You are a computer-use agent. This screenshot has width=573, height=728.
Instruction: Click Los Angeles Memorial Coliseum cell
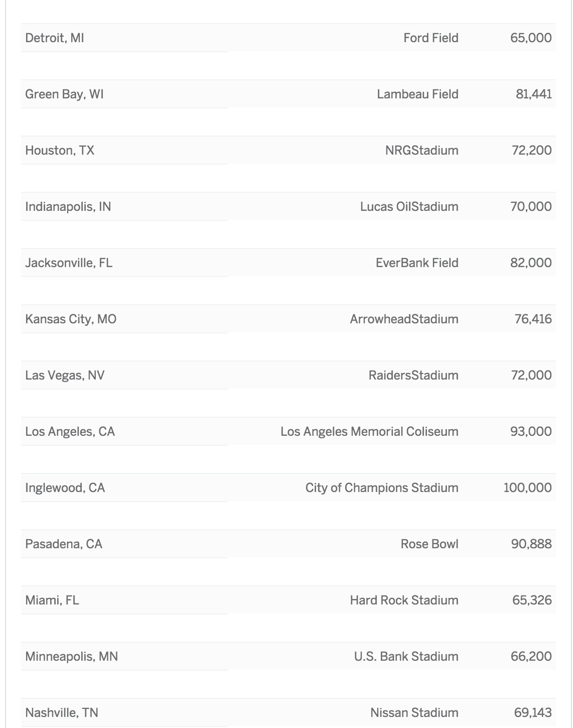coord(369,432)
